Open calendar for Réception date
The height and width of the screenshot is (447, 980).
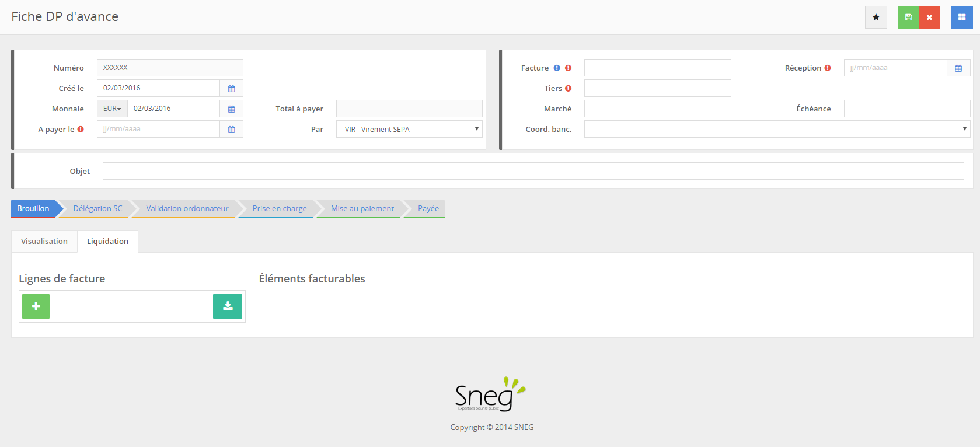point(958,68)
